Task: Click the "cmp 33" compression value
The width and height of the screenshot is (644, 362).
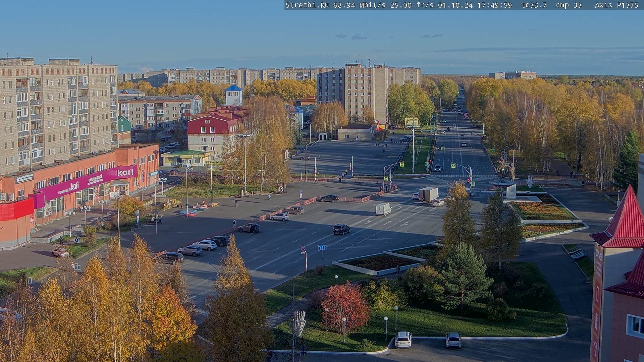Action: point(569,5)
